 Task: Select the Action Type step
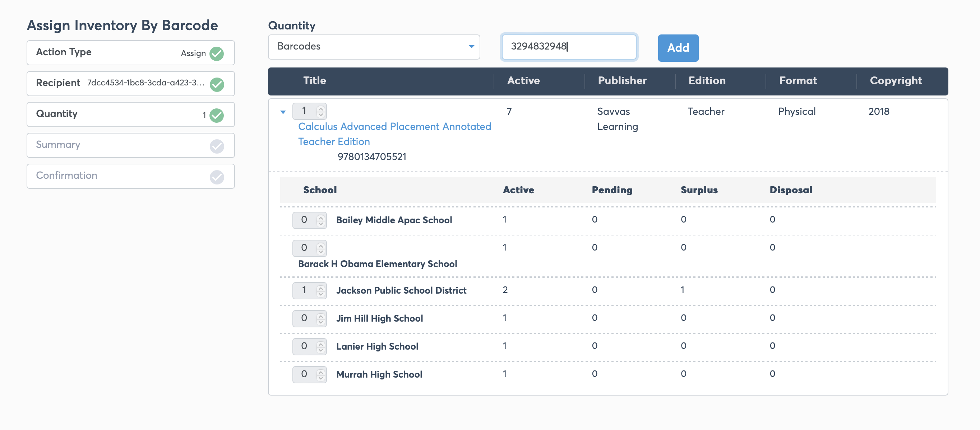point(130,52)
